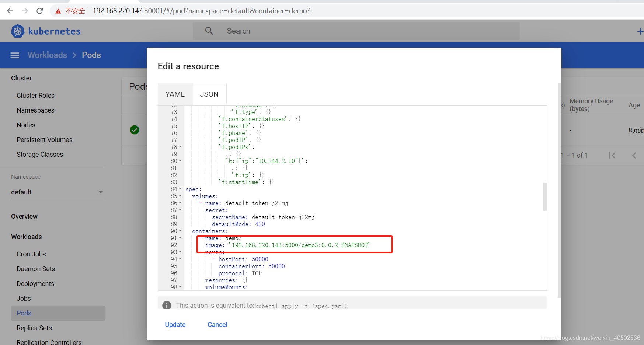644x345 pixels.
Task: Click secretName default-token-j22mj text
Action: pyautogui.click(x=263, y=217)
